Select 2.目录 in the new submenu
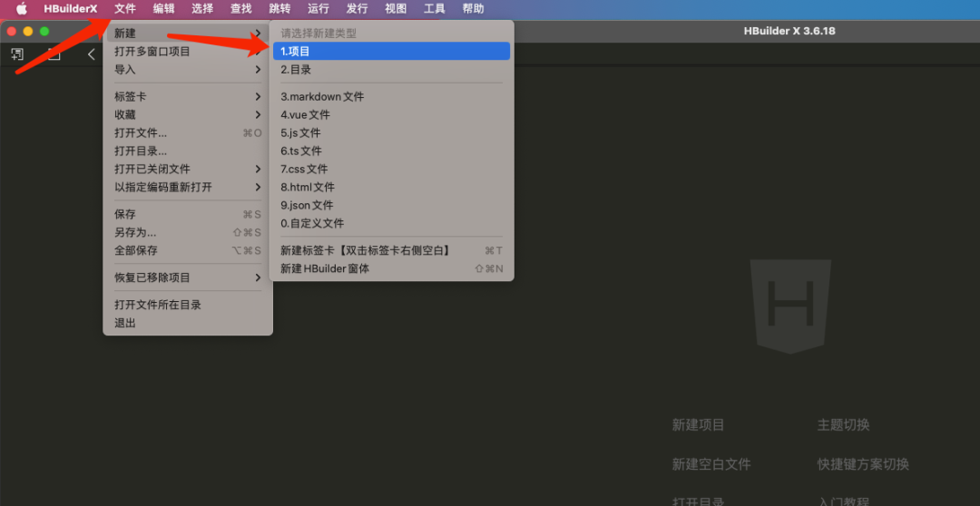Image resolution: width=980 pixels, height=506 pixels. pyautogui.click(x=391, y=70)
